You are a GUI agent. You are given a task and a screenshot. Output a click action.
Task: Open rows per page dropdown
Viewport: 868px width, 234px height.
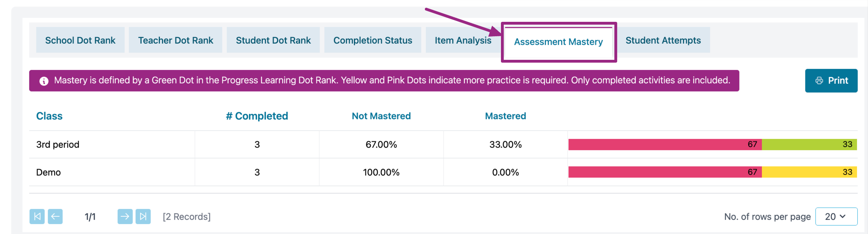pyautogui.click(x=836, y=216)
